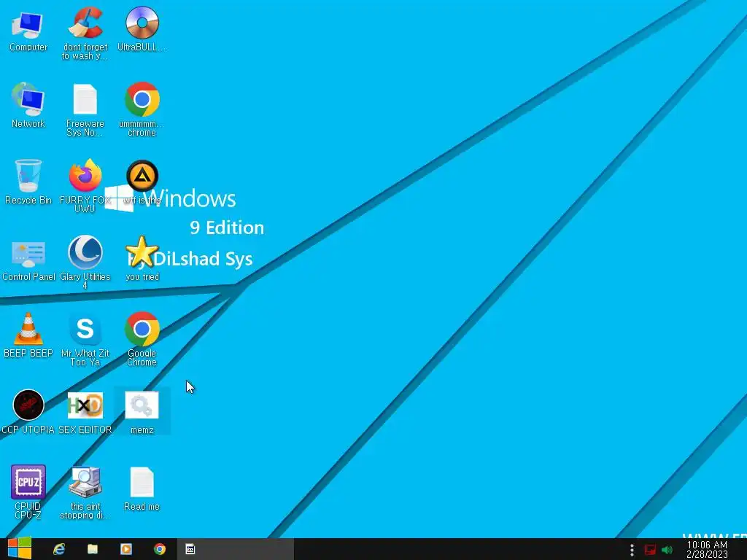747x560 pixels.
Task: Open the clock showing 10:06 AM
Action: [707, 550]
